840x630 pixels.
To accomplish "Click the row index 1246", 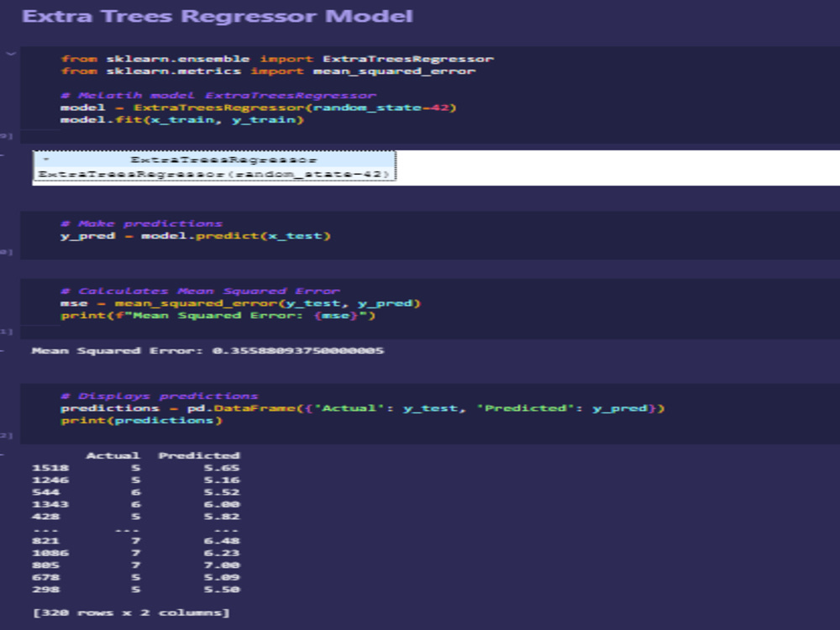I will (50, 480).
